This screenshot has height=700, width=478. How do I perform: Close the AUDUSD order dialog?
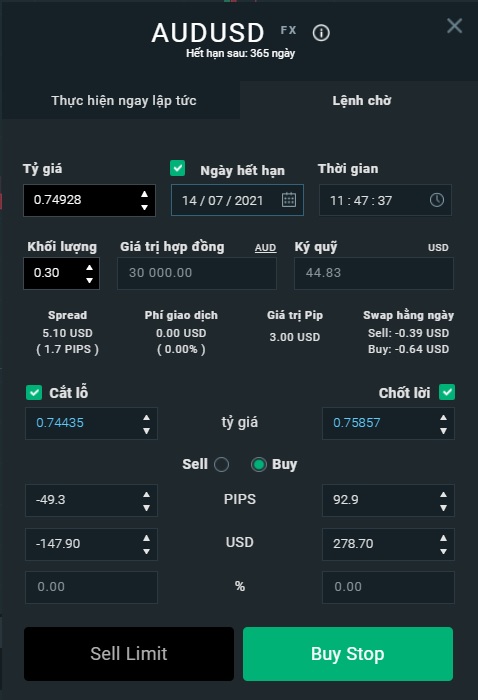[454, 26]
